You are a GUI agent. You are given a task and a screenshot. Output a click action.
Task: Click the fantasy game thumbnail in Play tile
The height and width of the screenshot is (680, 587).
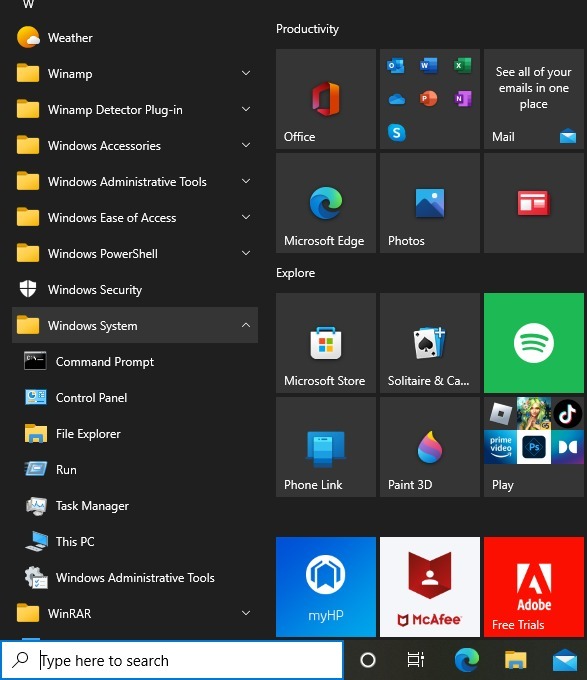[534, 414]
